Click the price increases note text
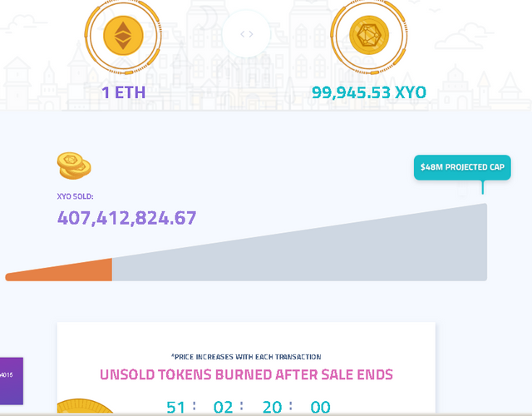532x416 pixels. [x=246, y=356]
